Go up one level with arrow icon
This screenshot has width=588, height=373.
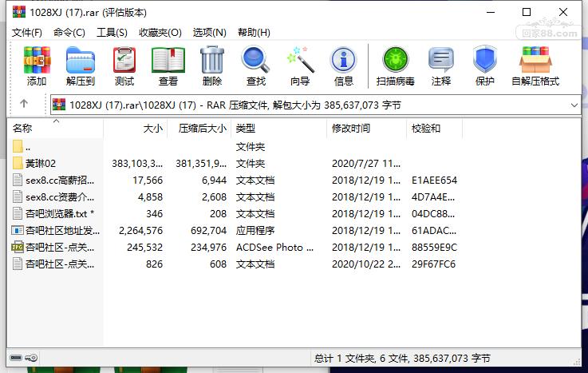click(24, 104)
